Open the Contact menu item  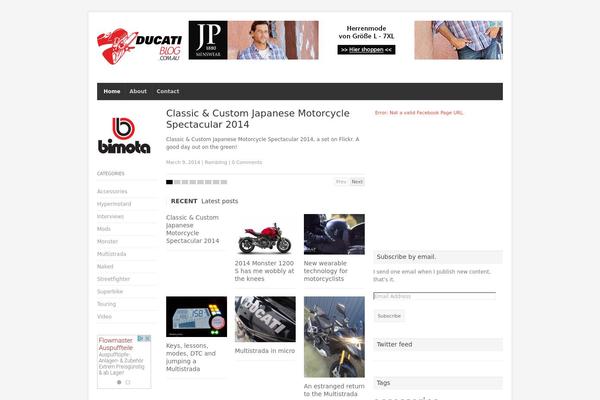(x=168, y=91)
